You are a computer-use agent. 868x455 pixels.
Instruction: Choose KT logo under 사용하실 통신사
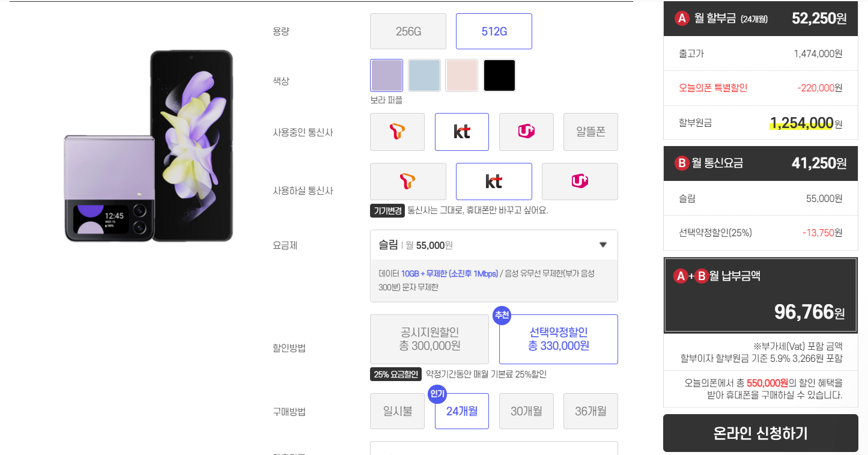(494, 182)
